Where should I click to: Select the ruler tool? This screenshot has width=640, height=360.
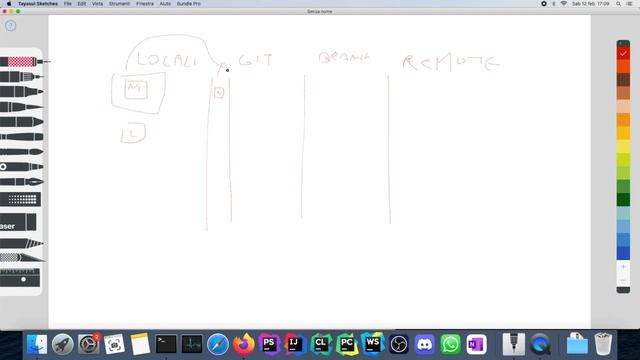click(20, 277)
